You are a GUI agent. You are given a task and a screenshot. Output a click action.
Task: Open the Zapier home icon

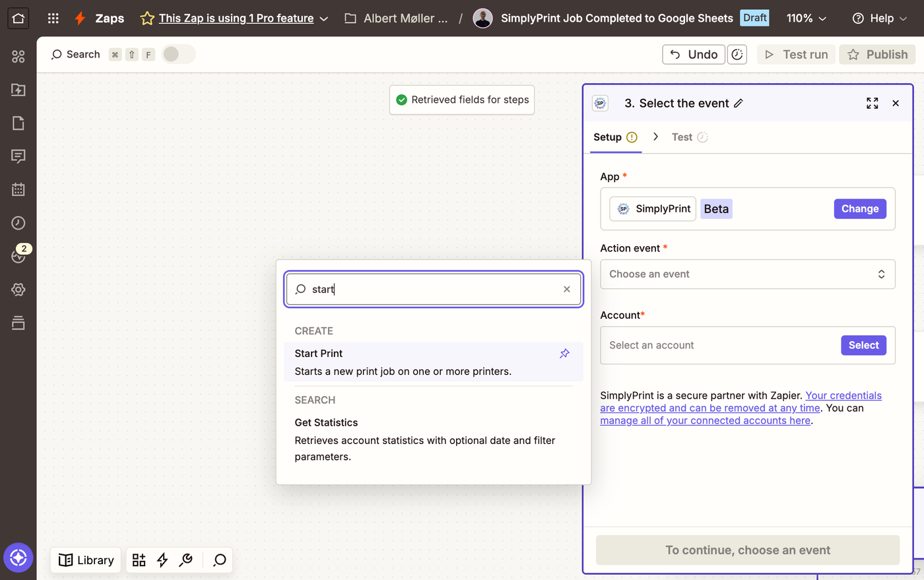point(18,18)
